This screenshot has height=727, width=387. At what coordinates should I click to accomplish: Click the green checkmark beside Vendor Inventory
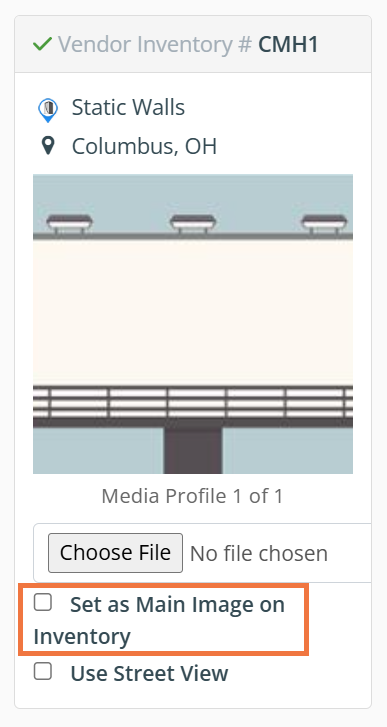[x=42, y=45]
